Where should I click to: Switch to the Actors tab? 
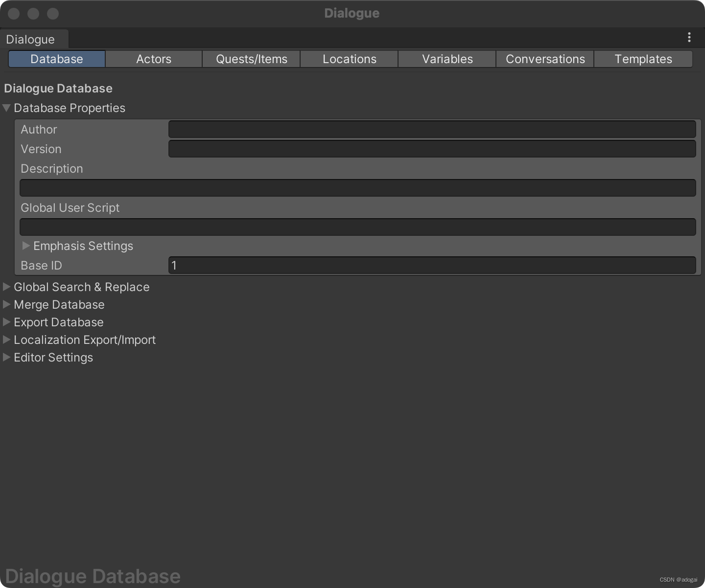point(153,59)
